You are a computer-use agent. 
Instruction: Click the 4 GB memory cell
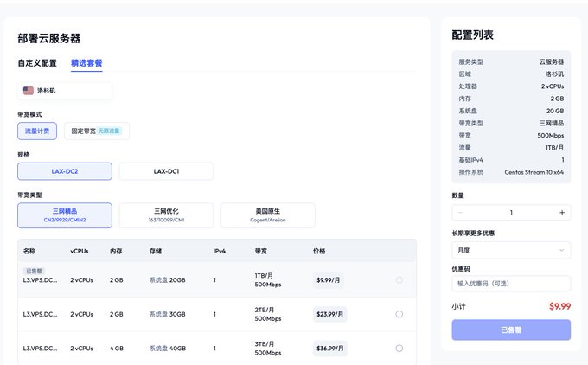tap(117, 349)
